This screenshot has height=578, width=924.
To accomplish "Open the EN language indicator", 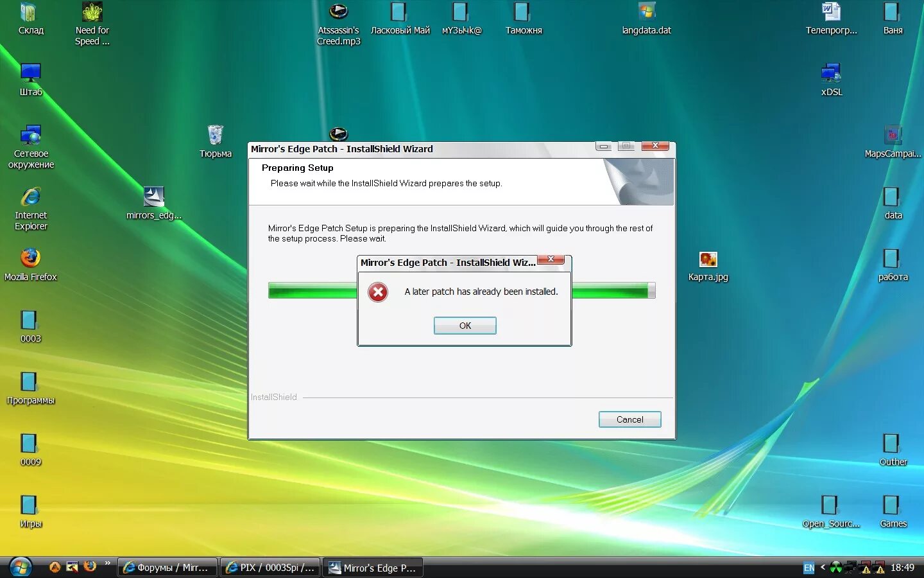I will (809, 568).
